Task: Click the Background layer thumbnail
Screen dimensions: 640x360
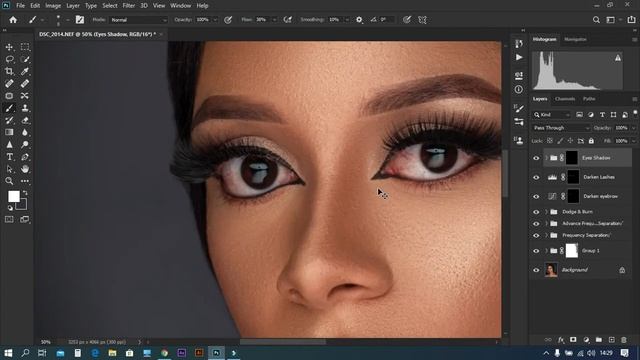Action: coord(551,270)
